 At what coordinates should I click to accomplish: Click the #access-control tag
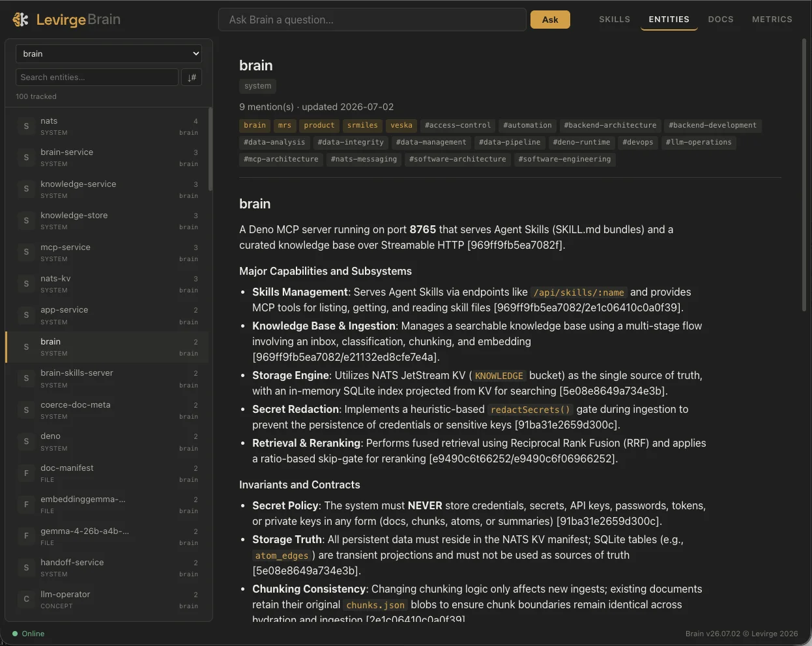pyautogui.click(x=457, y=125)
